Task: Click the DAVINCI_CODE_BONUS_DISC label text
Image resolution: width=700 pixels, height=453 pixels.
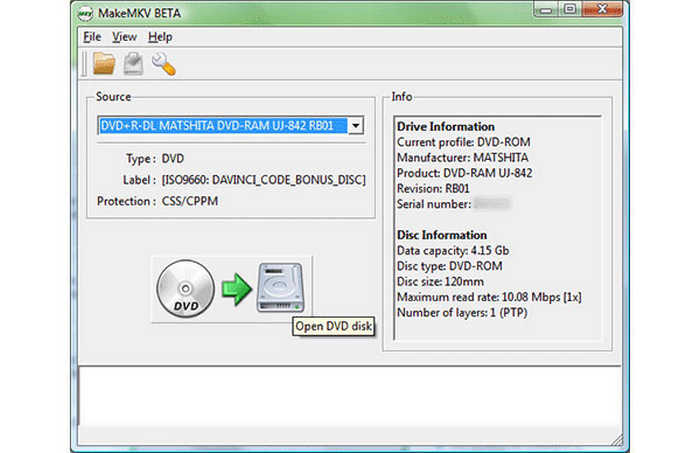Action: 263,180
